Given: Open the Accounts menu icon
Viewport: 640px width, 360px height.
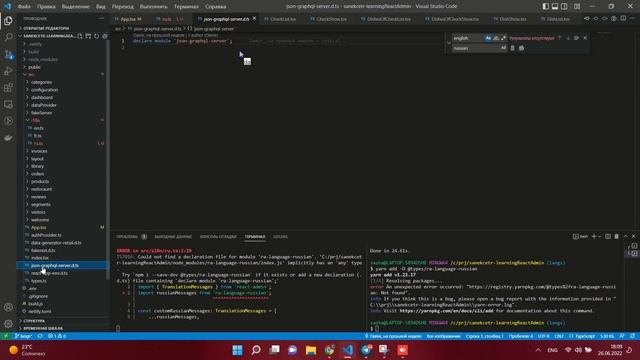Looking at the screenshot, I should [x=8, y=307].
